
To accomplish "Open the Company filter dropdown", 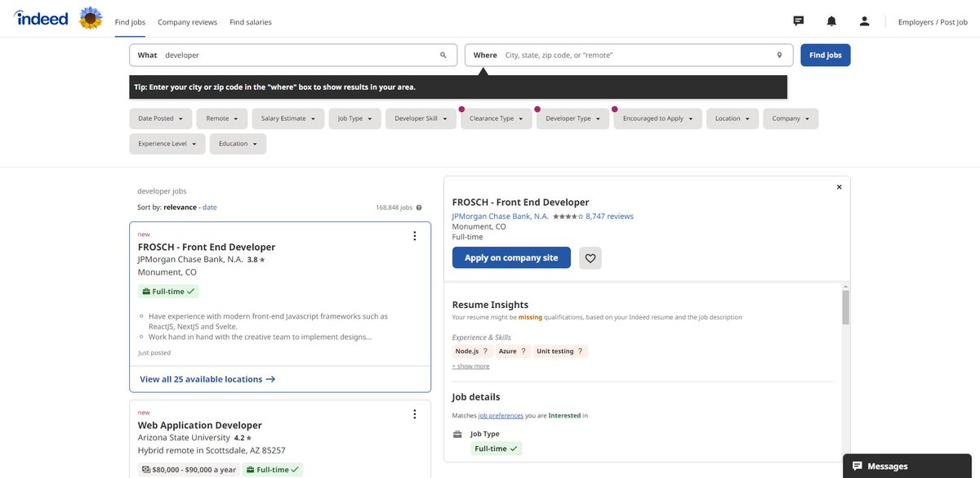I will coord(791,118).
